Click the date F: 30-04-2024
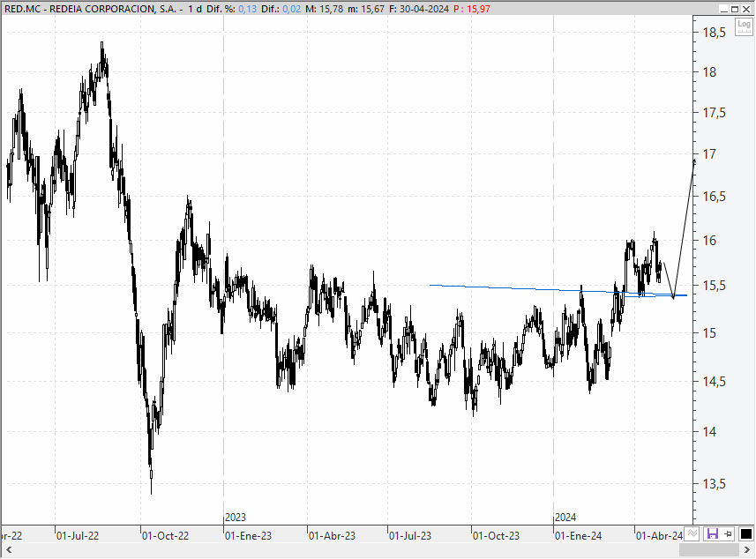This screenshot has width=756, height=559. tap(418, 9)
